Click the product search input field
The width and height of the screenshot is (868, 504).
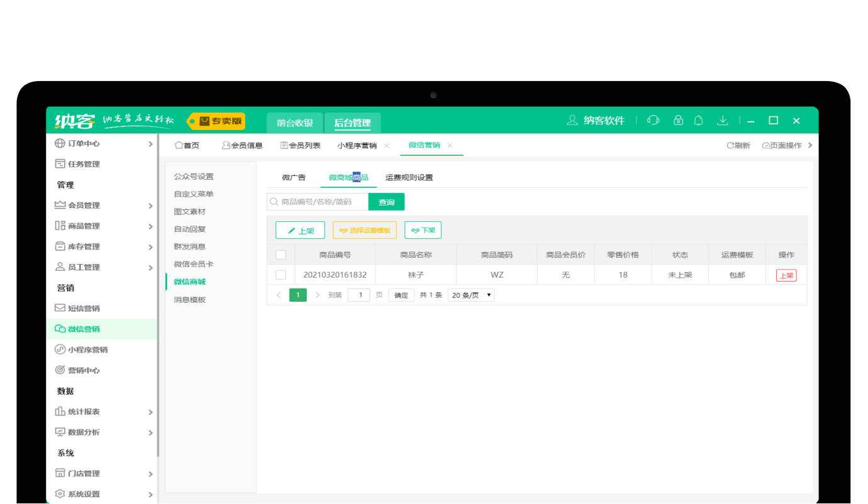322,202
